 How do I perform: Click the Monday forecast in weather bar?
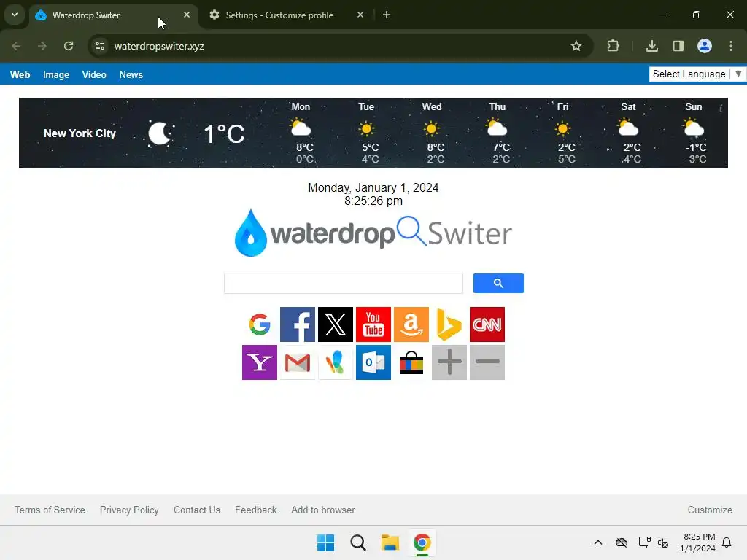click(x=301, y=133)
